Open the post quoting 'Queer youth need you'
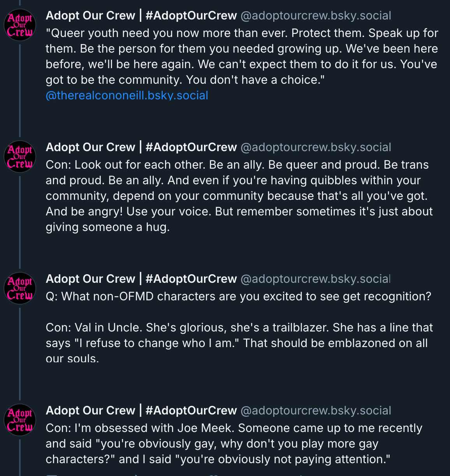Image resolution: width=450 pixels, height=476 pixels. (x=241, y=56)
